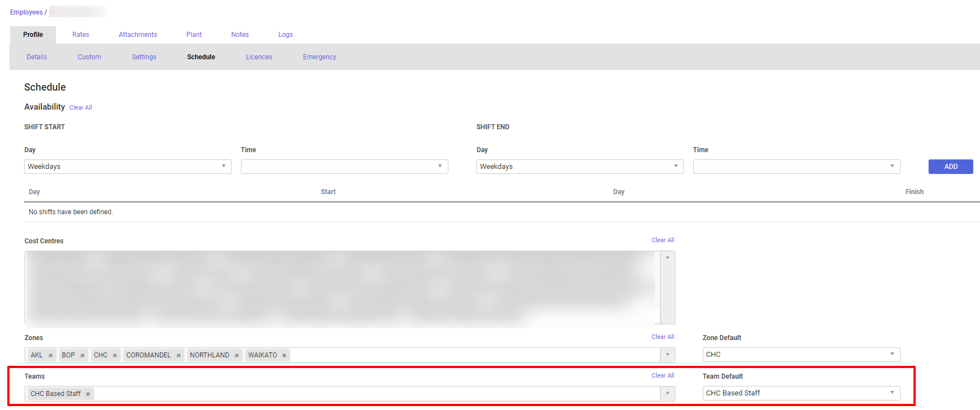
Task: Remove the COROMANDEL zone tag
Action: coord(178,356)
